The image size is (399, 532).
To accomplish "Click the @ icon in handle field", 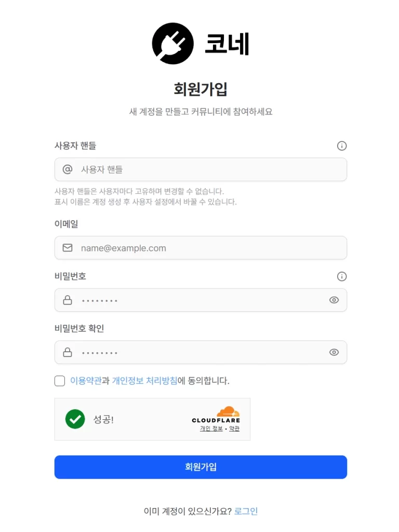I will coord(68,169).
